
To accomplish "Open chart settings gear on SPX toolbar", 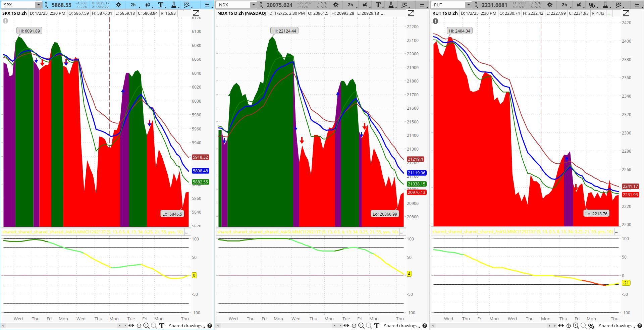I will point(118,5).
